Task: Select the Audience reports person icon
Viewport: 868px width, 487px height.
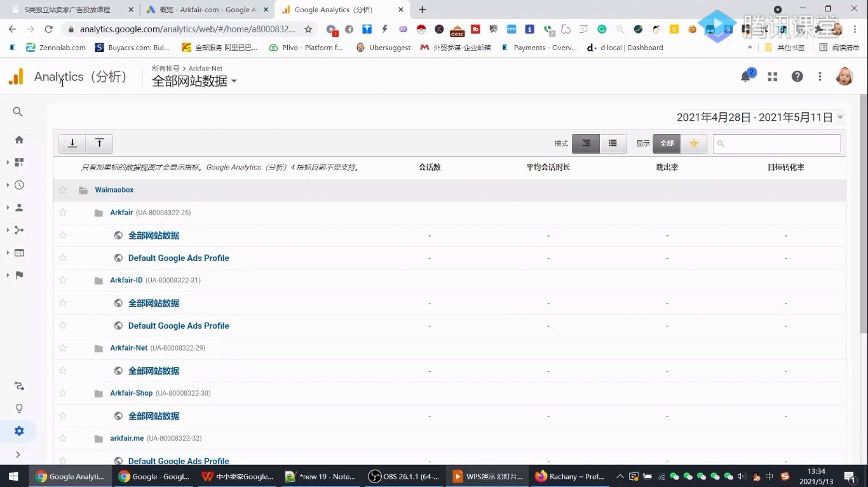Action: click(18, 208)
